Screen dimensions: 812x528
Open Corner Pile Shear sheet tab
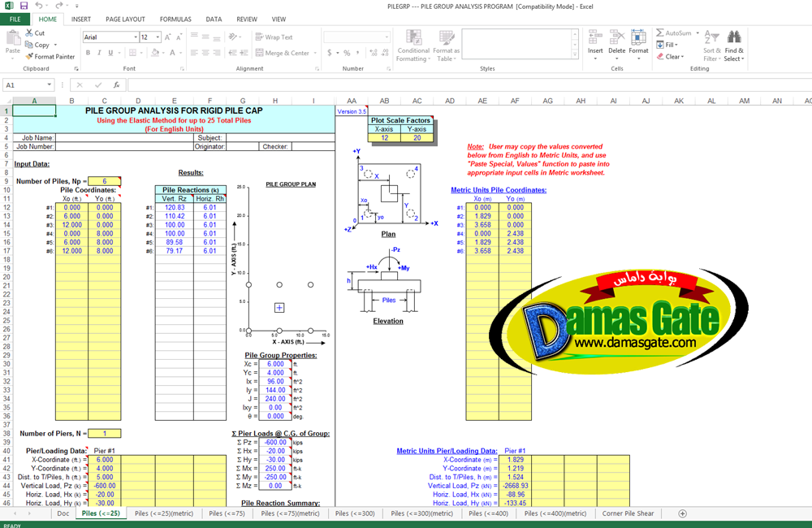(x=628, y=513)
